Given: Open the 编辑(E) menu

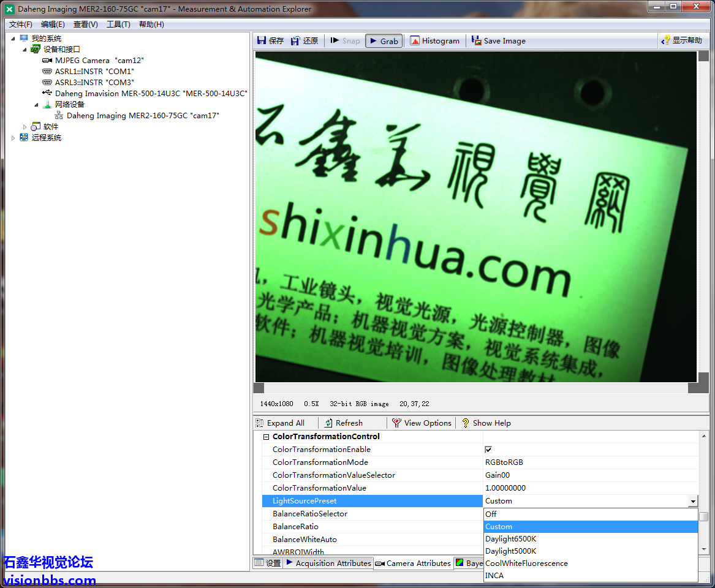Looking at the screenshot, I should 53,24.
